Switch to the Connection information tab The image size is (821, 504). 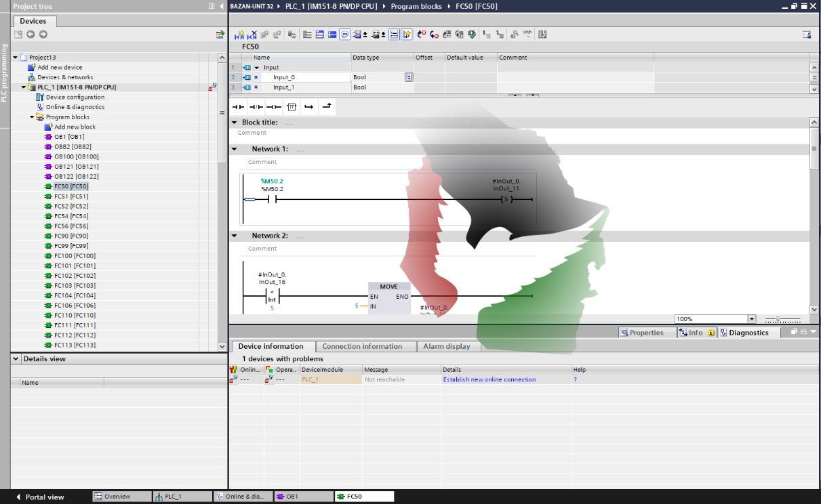[362, 346]
